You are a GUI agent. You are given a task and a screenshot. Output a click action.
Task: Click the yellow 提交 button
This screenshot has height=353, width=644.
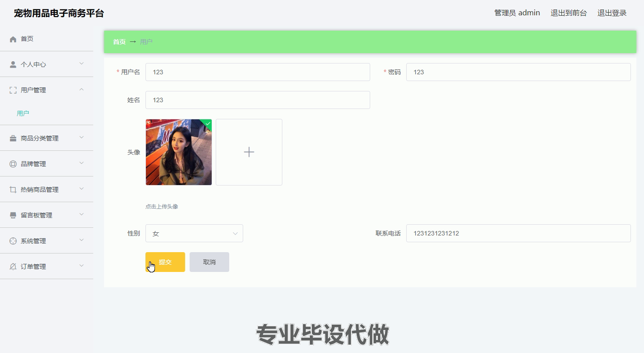coord(165,262)
